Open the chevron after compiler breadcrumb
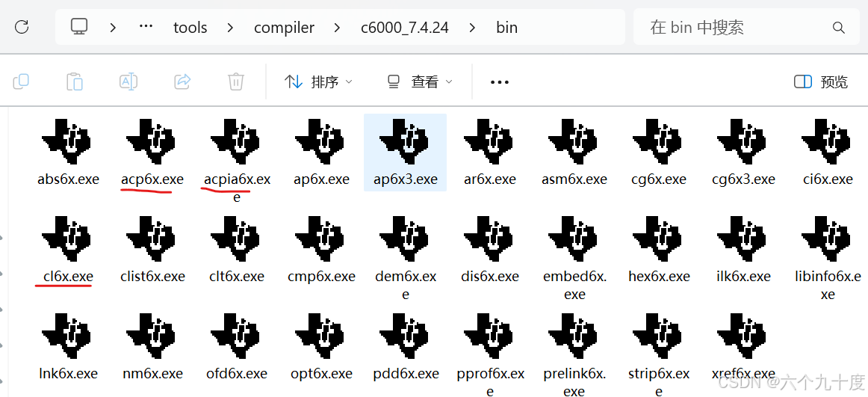Image resolution: width=868 pixels, height=397 pixels. pyautogui.click(x=337, y=27)
